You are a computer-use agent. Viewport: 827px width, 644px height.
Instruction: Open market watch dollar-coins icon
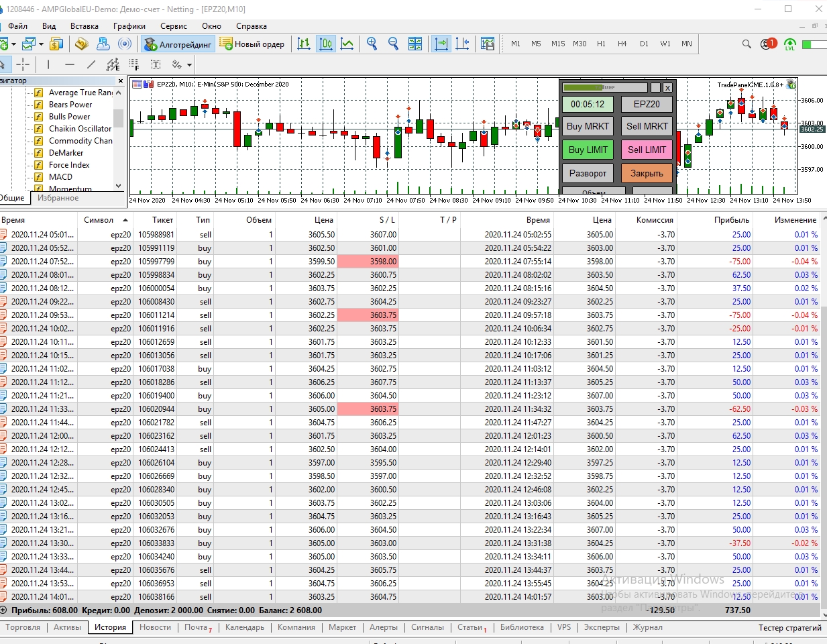coord(56,44)
